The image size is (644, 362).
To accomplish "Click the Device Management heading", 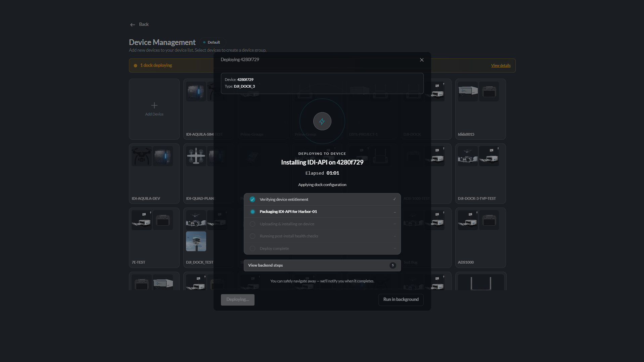I will click(x=162, y=42).
